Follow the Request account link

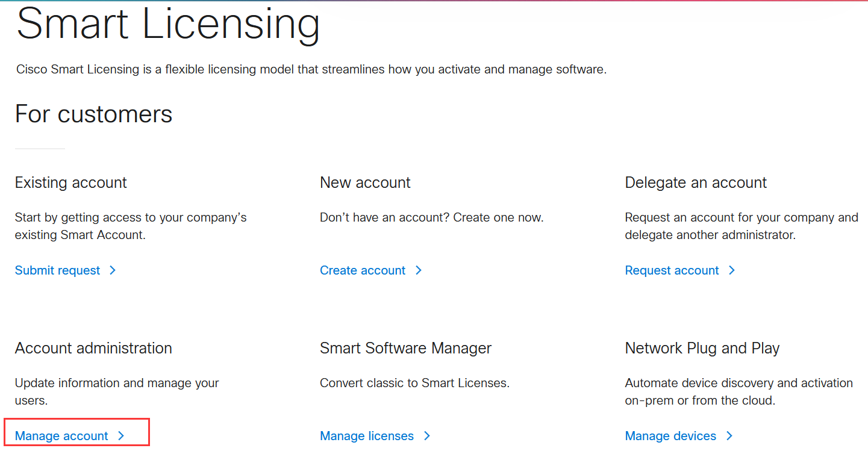[672, 270]
